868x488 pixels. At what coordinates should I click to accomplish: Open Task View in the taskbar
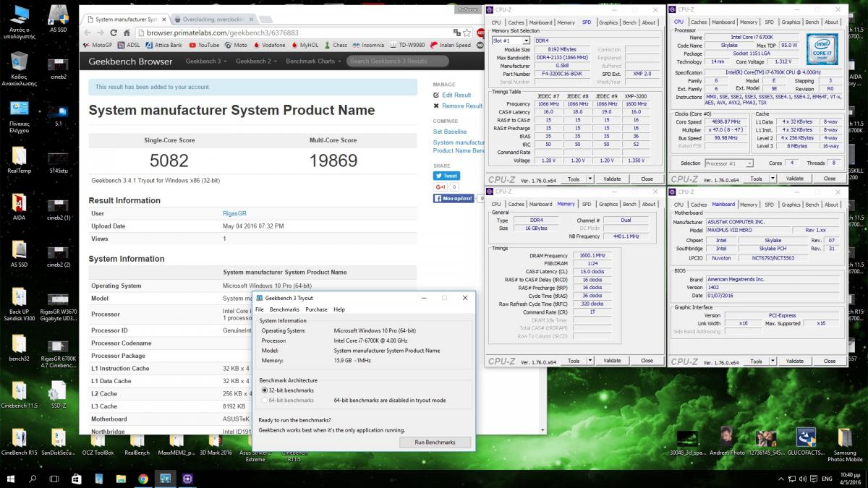point(54,479)
